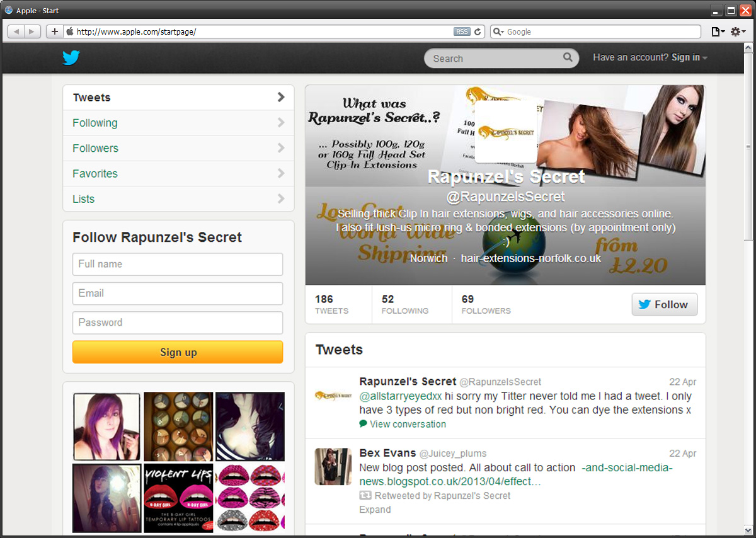Expand the Followers section chevron
756x538 pixels.
click(x=281, y=148)
